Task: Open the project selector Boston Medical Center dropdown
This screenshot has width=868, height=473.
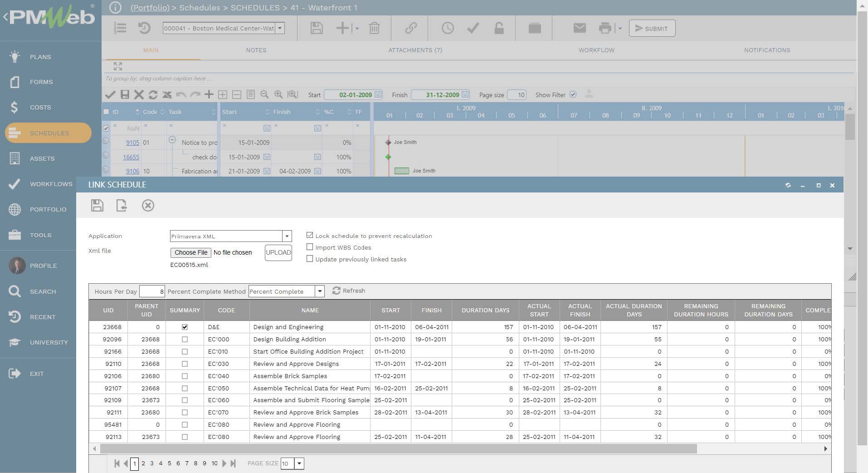Action: tap(280, 28)
